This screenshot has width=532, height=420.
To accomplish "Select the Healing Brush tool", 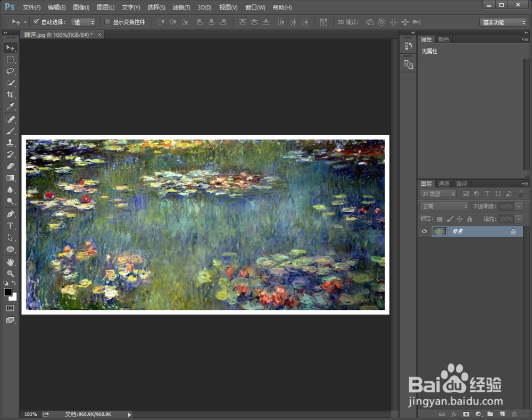I will [10, 120].
